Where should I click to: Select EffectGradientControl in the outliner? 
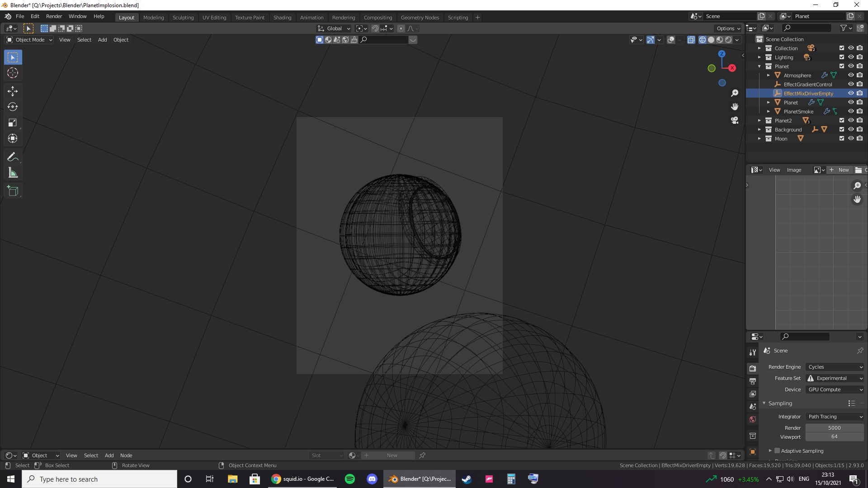tap(807, 84)
